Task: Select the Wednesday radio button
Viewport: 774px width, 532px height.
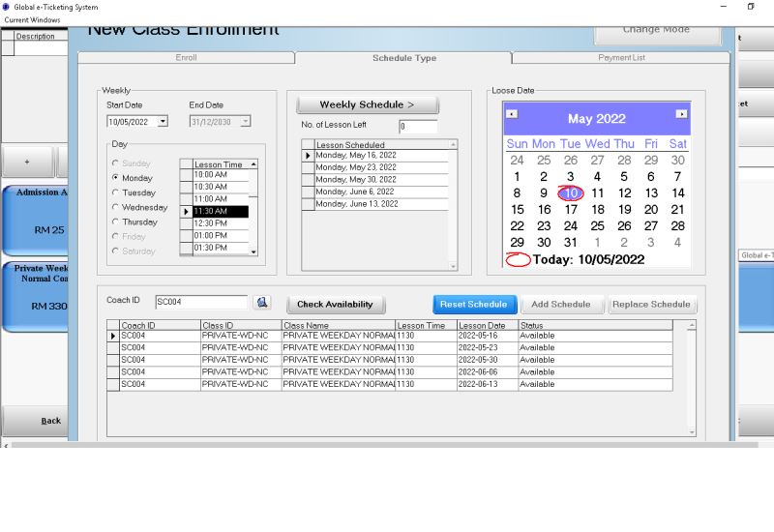Action: pos(116,207)
